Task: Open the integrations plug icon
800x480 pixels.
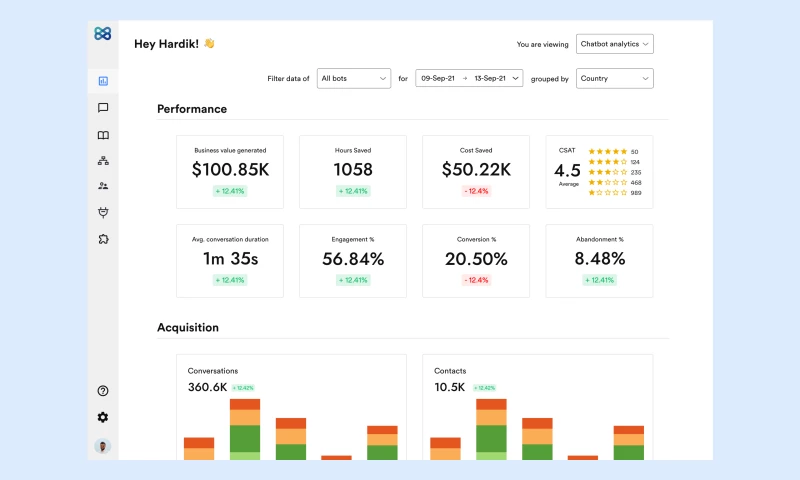Action: [102, 212]
